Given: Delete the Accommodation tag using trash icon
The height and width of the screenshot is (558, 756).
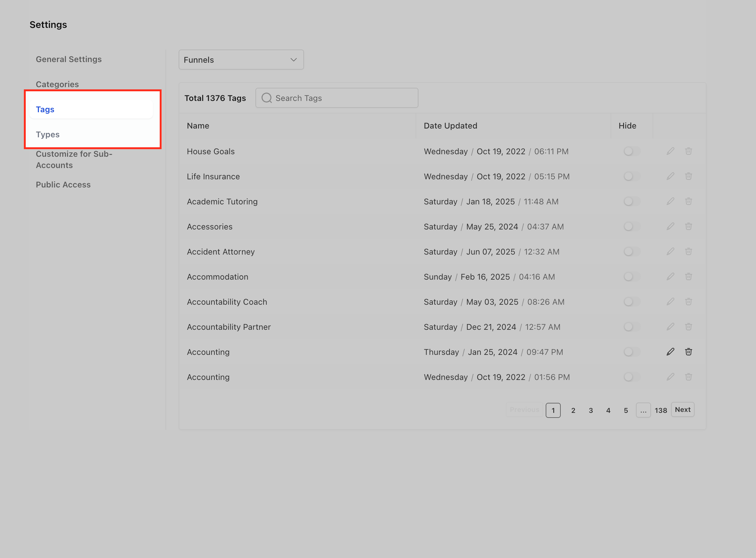Looking at the screenshot, I should tap(688, 276).
